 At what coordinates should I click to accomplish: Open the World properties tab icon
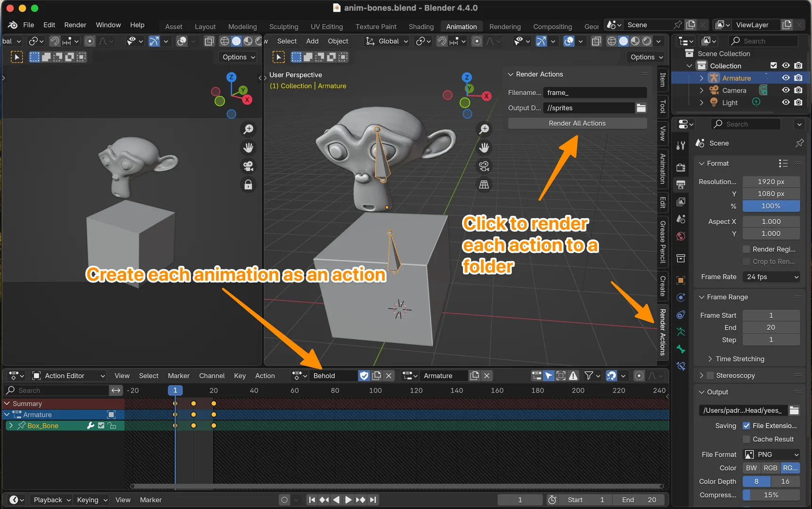(680, 236)
